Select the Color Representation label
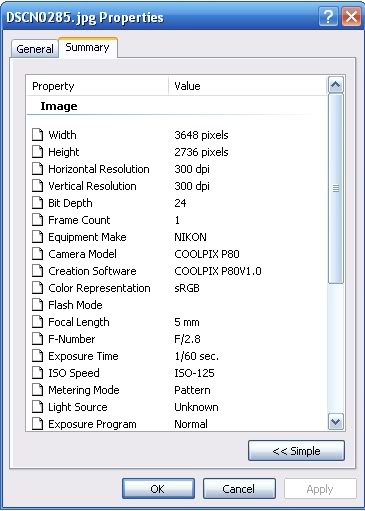Screen dimensions: 365x511 (x=99, y=288)
